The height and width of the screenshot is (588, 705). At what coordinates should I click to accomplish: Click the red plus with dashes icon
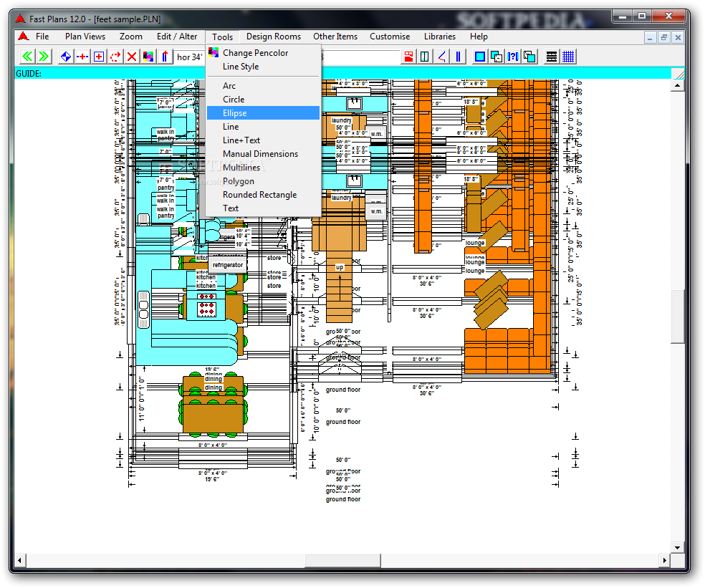(82, 57)
